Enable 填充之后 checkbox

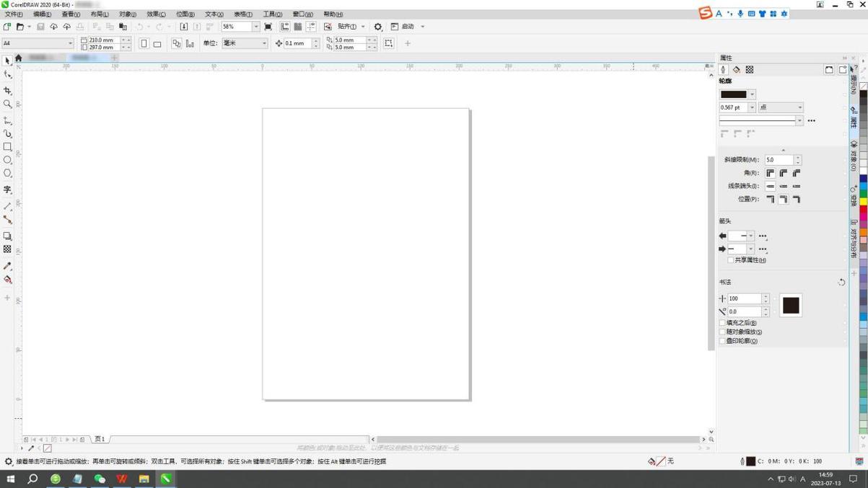pos(722,323)
